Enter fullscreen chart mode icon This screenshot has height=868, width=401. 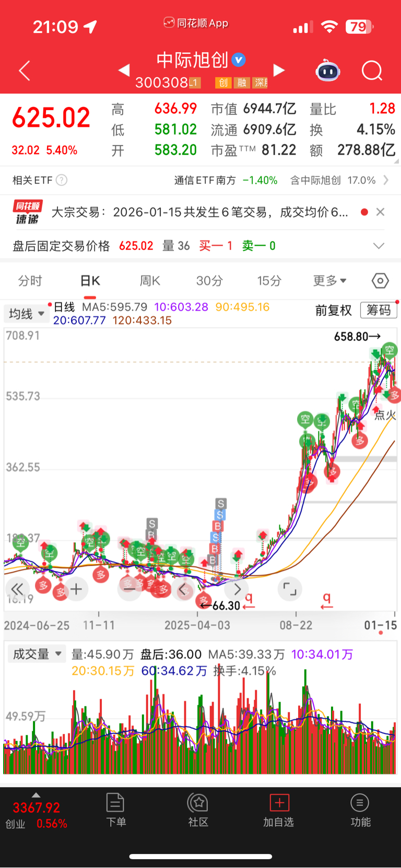point(290,589)
